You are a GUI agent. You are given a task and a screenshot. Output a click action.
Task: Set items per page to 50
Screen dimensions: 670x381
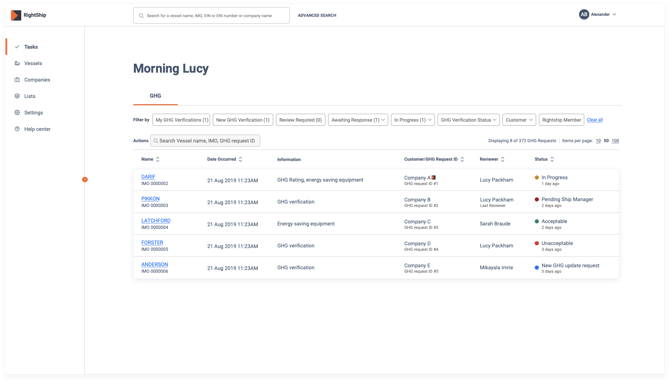tap(606, 141)
